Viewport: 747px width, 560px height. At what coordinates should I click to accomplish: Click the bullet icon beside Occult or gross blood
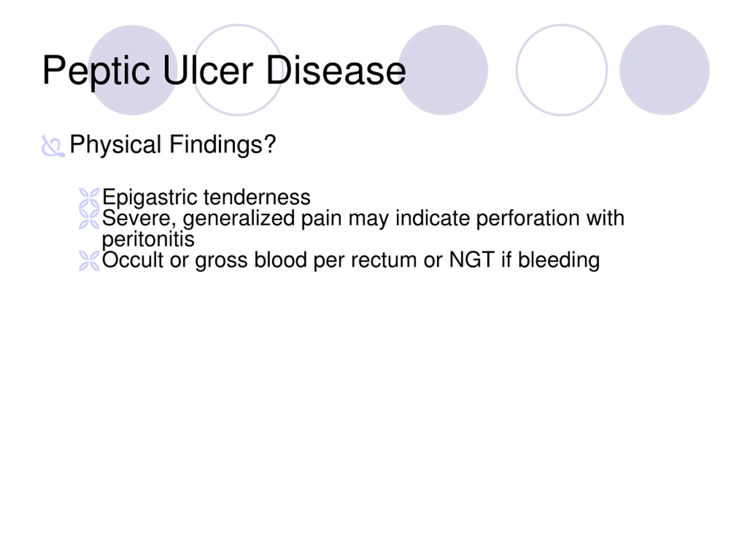click(89, 260)
